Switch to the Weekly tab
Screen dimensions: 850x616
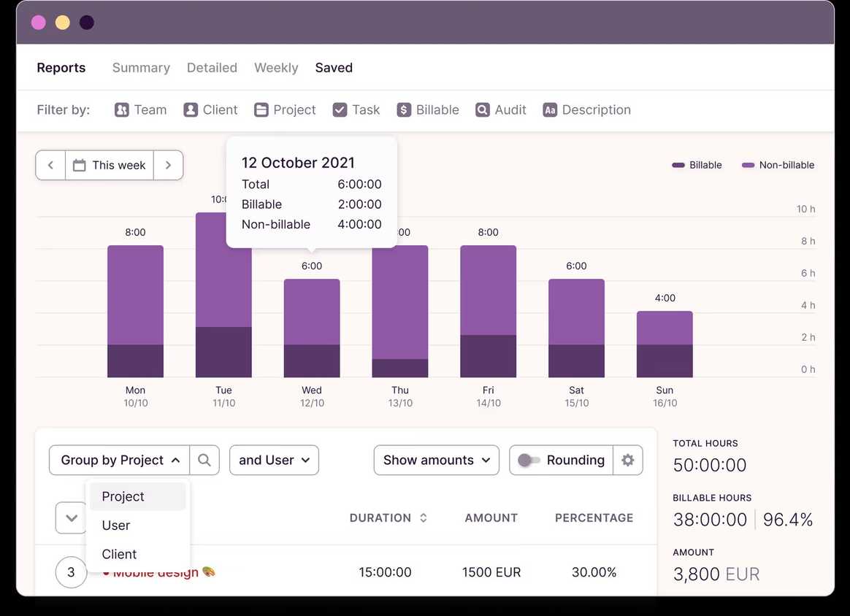pos(276,68)
